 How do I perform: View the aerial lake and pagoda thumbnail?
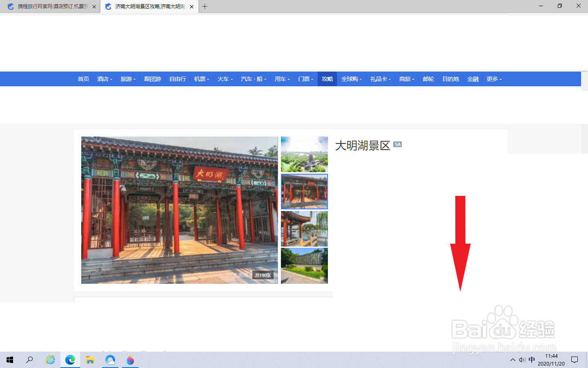point(304,154)
